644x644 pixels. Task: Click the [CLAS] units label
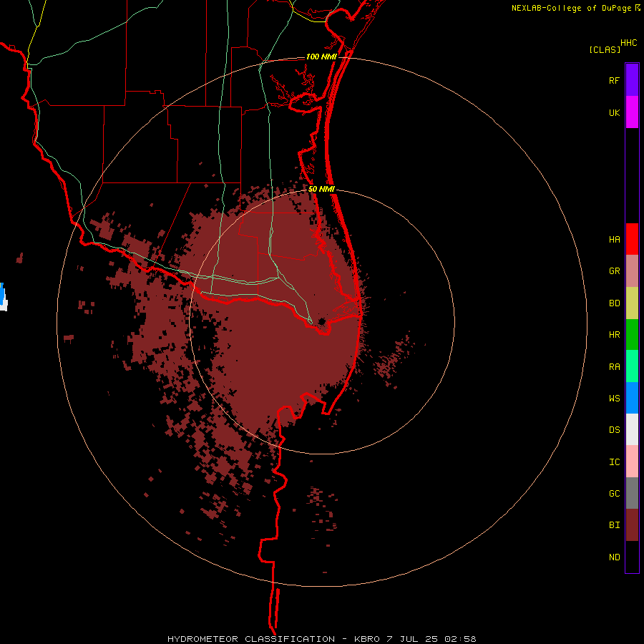(605, 49)
